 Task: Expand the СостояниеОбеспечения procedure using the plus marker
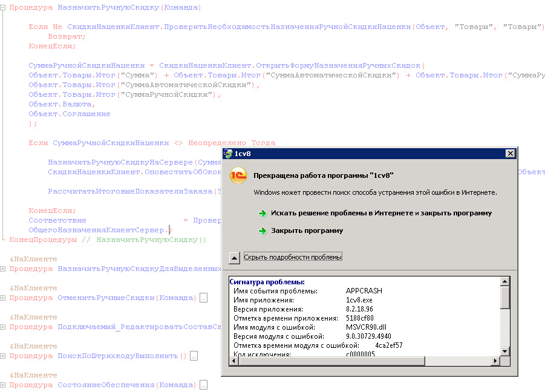pos(3,385)
